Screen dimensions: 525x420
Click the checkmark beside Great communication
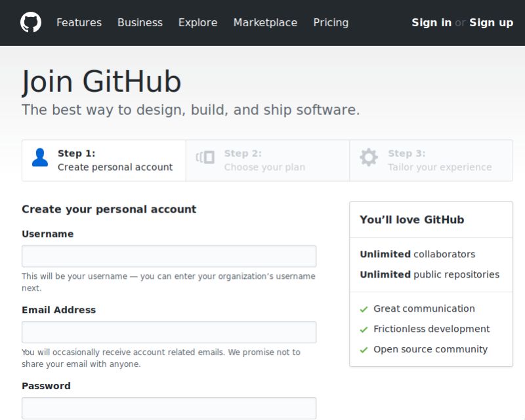tap(363, 309)
